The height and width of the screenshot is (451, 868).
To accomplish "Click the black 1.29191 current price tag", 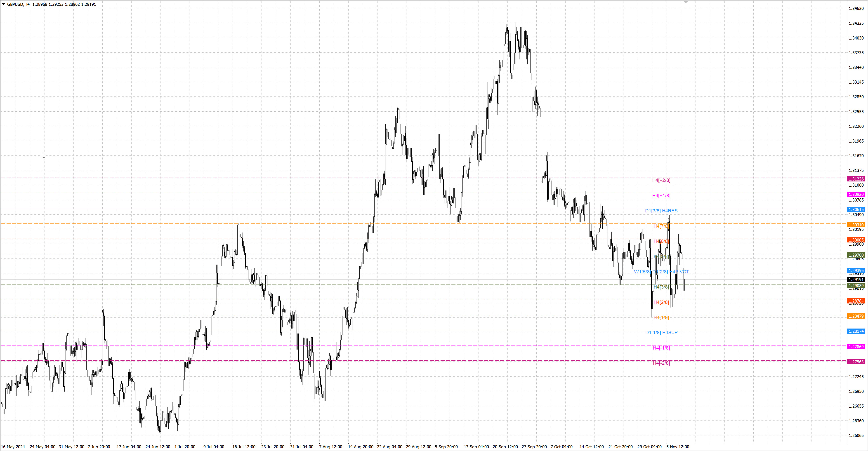I will click(x=856, y=280).
